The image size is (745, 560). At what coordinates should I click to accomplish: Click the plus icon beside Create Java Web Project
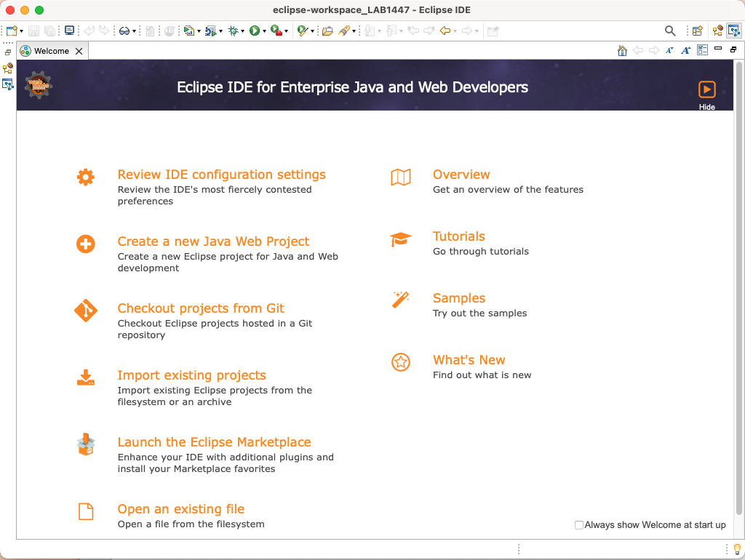coord(86,244)
